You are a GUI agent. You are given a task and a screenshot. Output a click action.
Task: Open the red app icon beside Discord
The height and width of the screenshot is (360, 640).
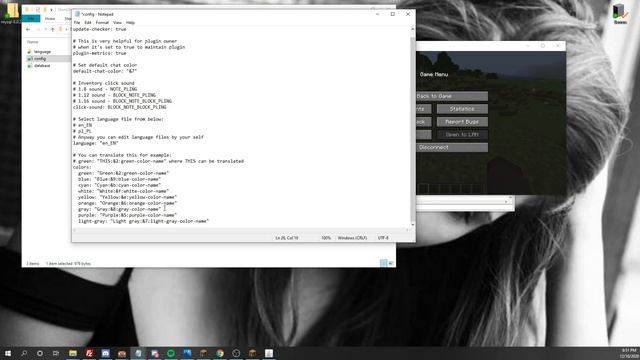[89, 353]
